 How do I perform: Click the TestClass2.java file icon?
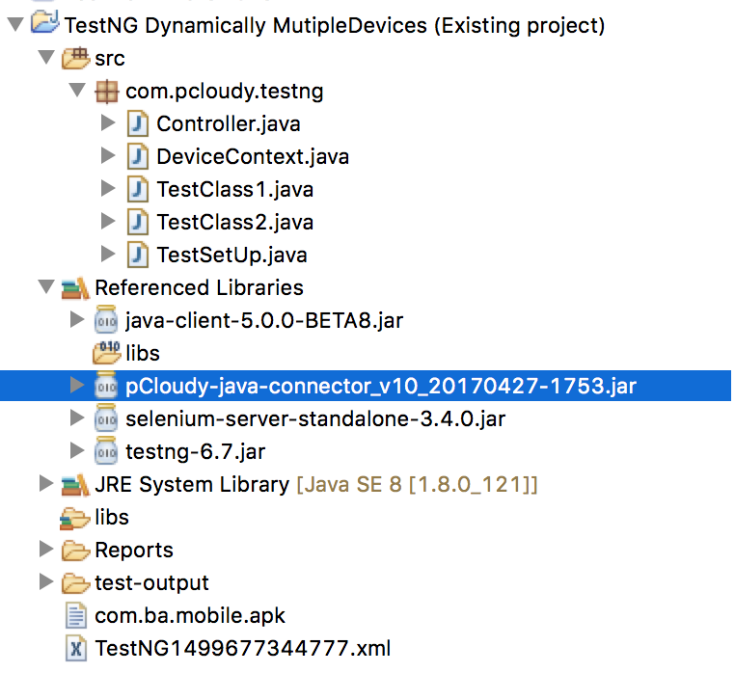point(138,223)
